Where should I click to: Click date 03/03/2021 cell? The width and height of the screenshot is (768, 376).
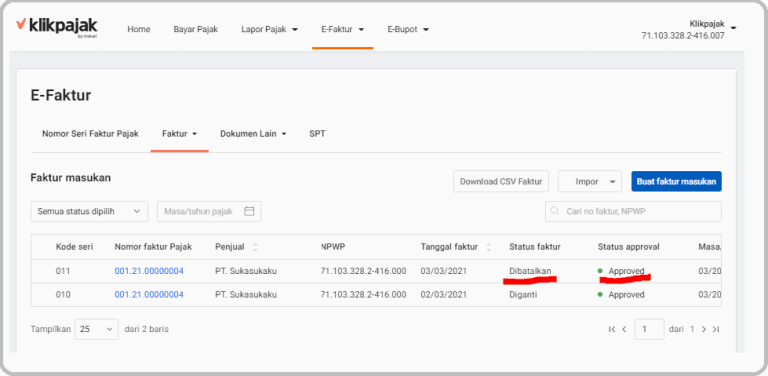(x=444, y=271)
